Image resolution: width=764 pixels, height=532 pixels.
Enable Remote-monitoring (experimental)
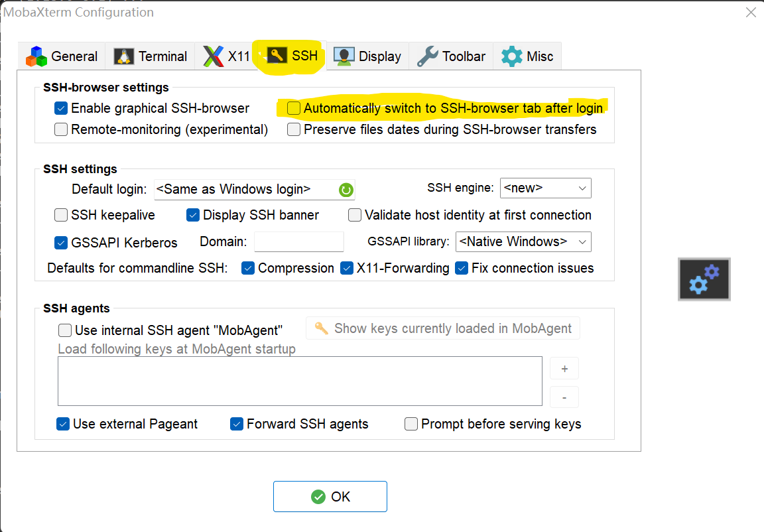(60, 129)
